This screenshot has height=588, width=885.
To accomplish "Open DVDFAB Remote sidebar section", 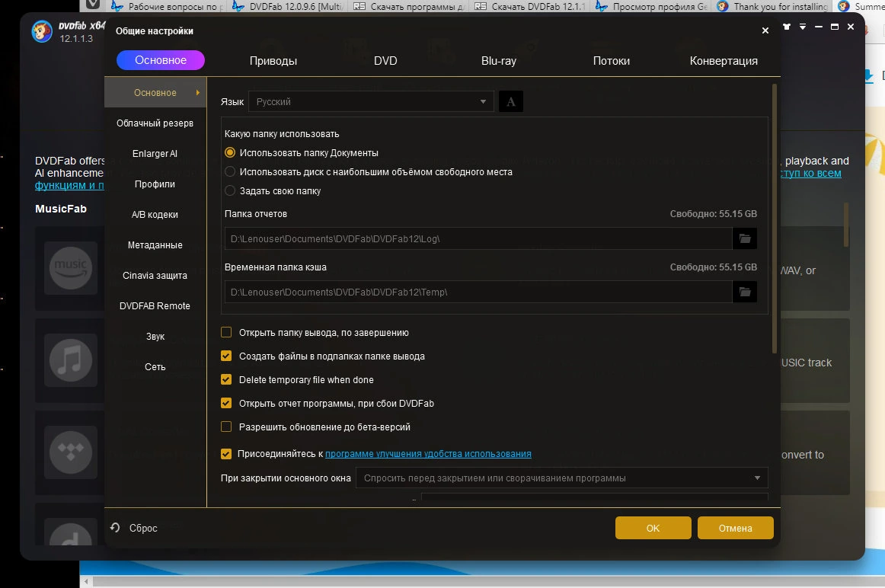I will pos(155,306).
